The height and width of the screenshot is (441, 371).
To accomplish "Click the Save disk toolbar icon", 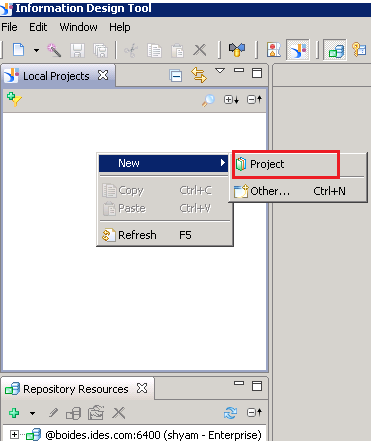I will [77, 51].
